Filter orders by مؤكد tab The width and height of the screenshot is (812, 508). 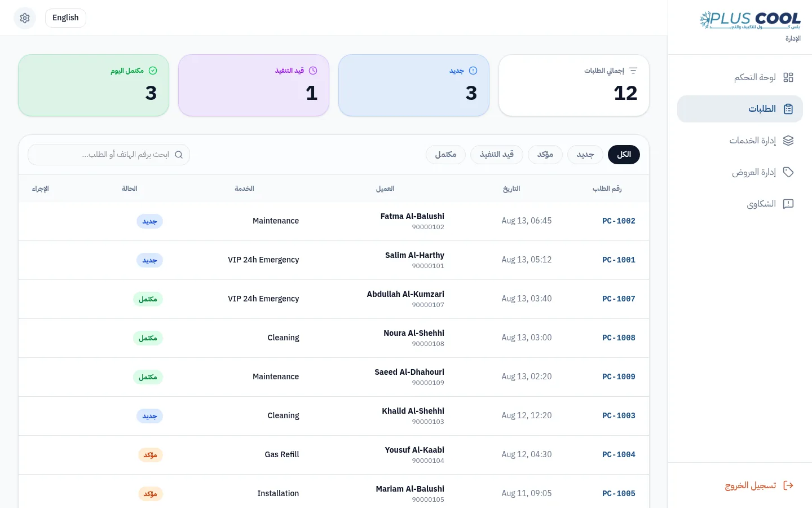click(545, 155)
